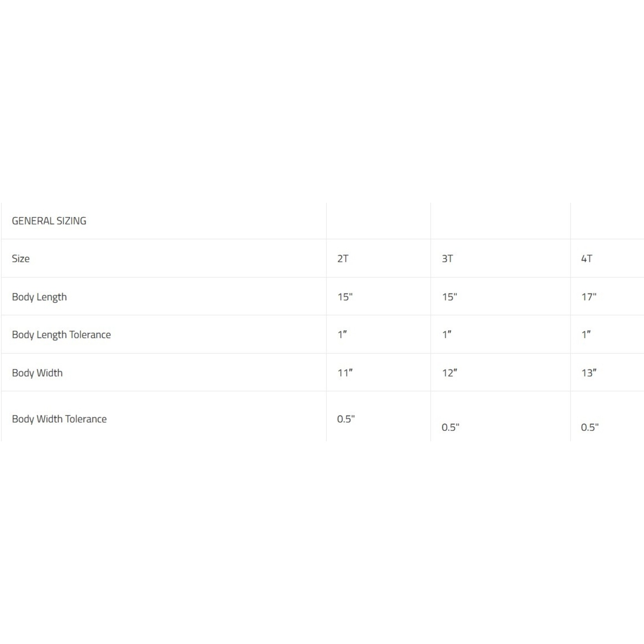Viewport: 644px width, 644px height.
Task: Click the 15" body length under 3T
Action: [x=449, y=297]
